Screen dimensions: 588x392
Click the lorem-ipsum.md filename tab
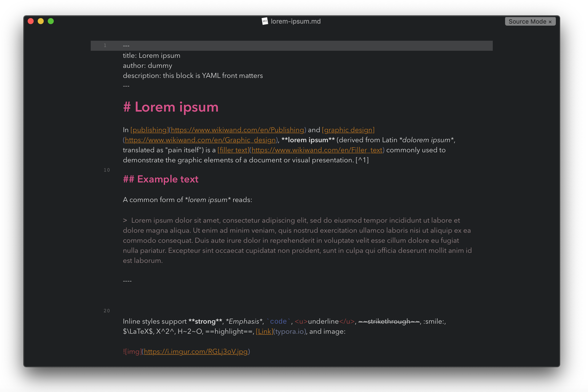coord(294,21)
